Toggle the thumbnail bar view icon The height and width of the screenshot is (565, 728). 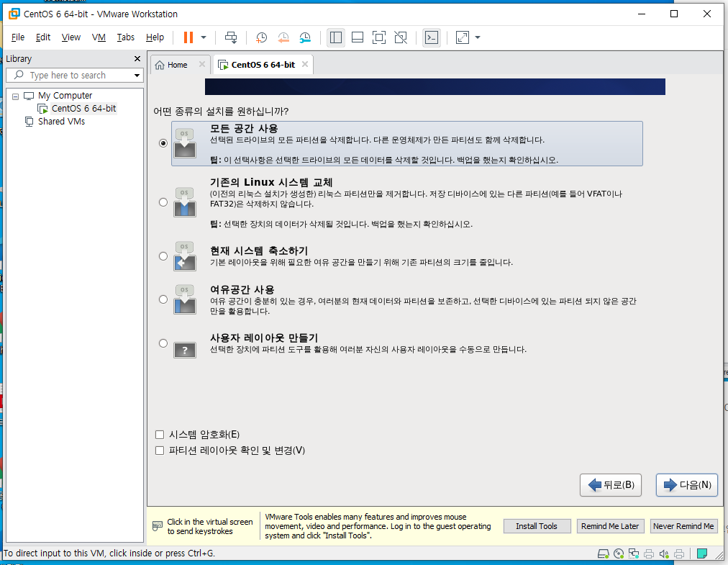358,37
